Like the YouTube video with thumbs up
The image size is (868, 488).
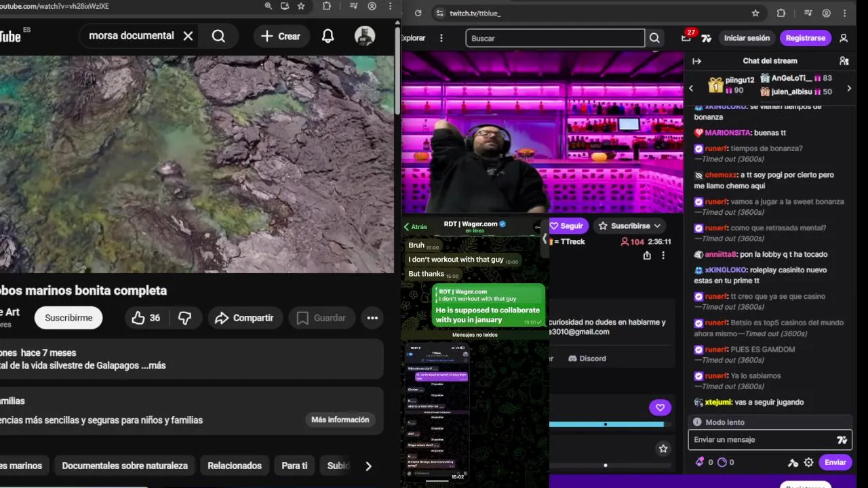tap(146, 318)
